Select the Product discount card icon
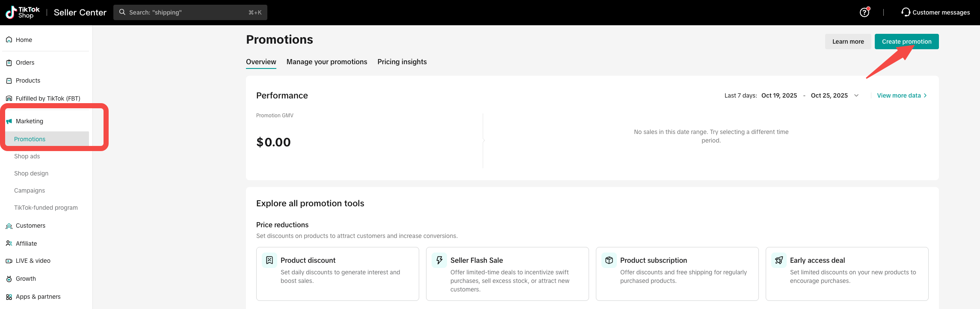The height and width of the screenshot is (309, 980). pos(269,260)
